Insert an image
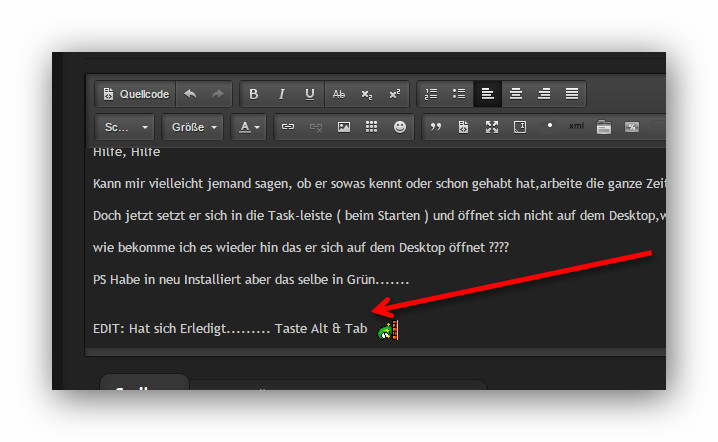The image size is (718, 442). (344, 127)
